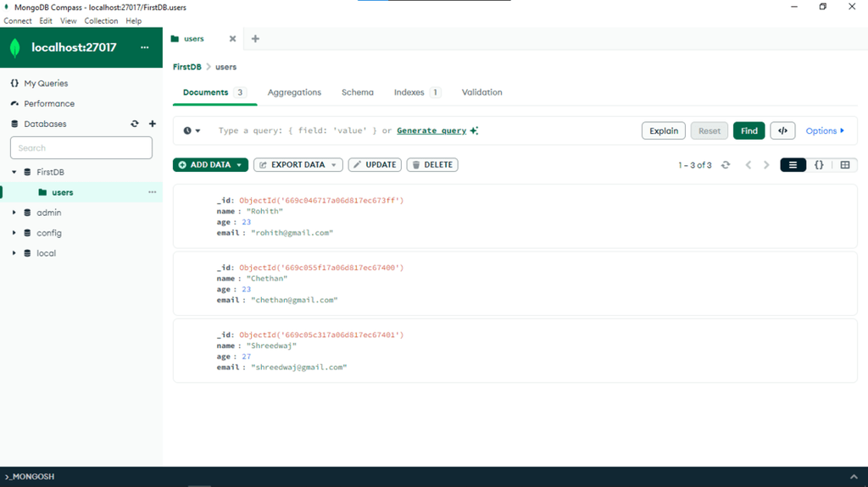
Task: Select the admin database
Action: pos(48,213)
